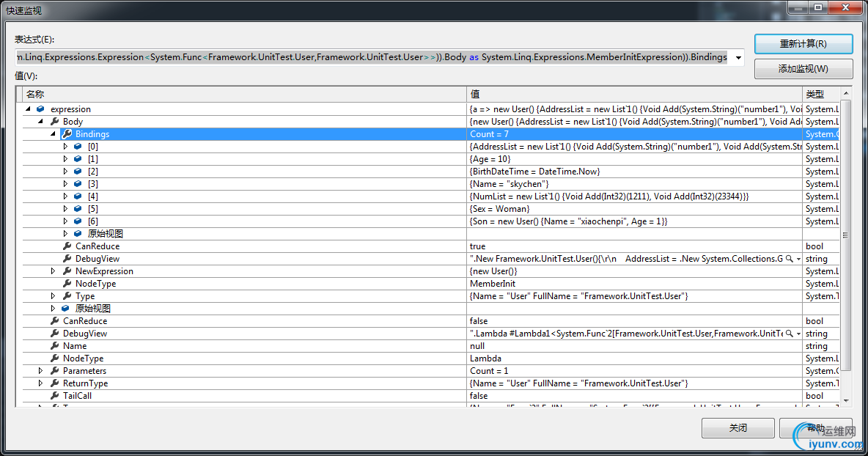The image size is (868, 456).
Task: Expand binding item [6]
Action: pyautogui.click(x=65, y=221)
